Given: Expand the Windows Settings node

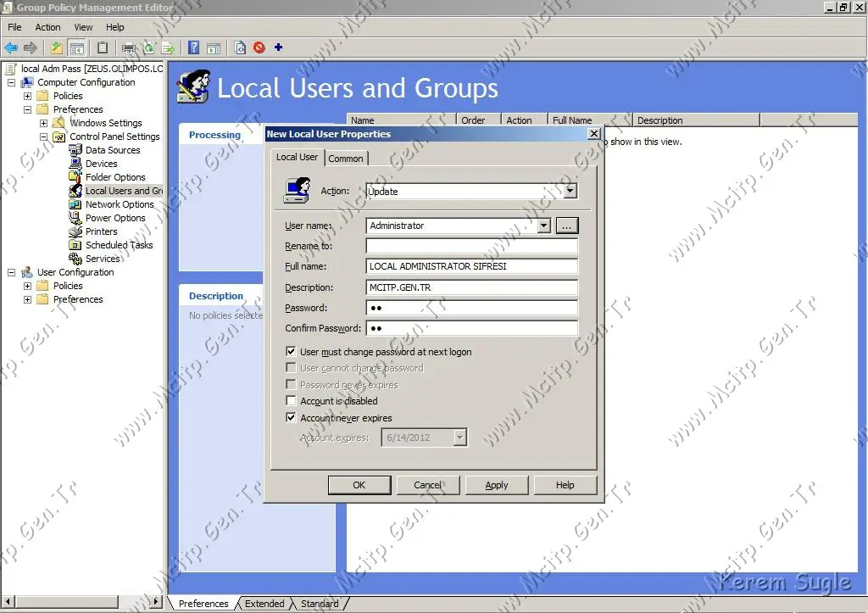Looking at the screenshot, I should 43,123.
